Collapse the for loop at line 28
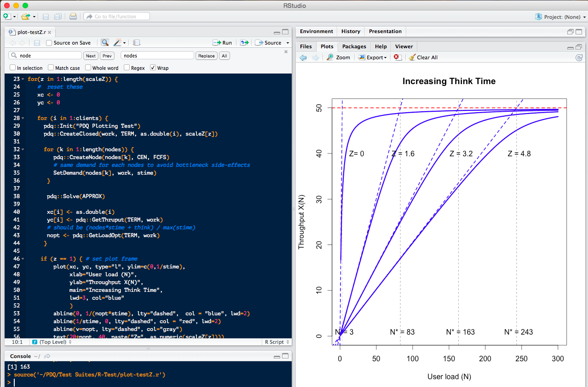The width and height of the screenshot is (588, 387). pyautogui.click(x=23, y=118)
